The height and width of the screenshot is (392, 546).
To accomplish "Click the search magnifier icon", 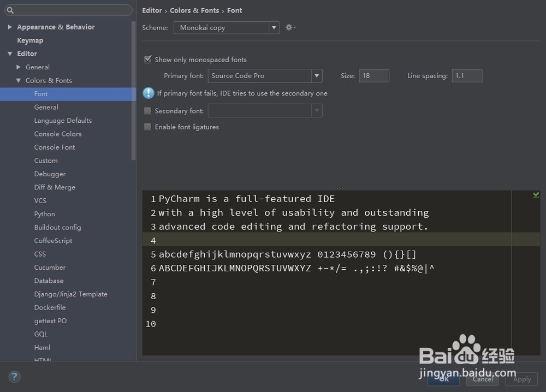I will click(10, 10).
